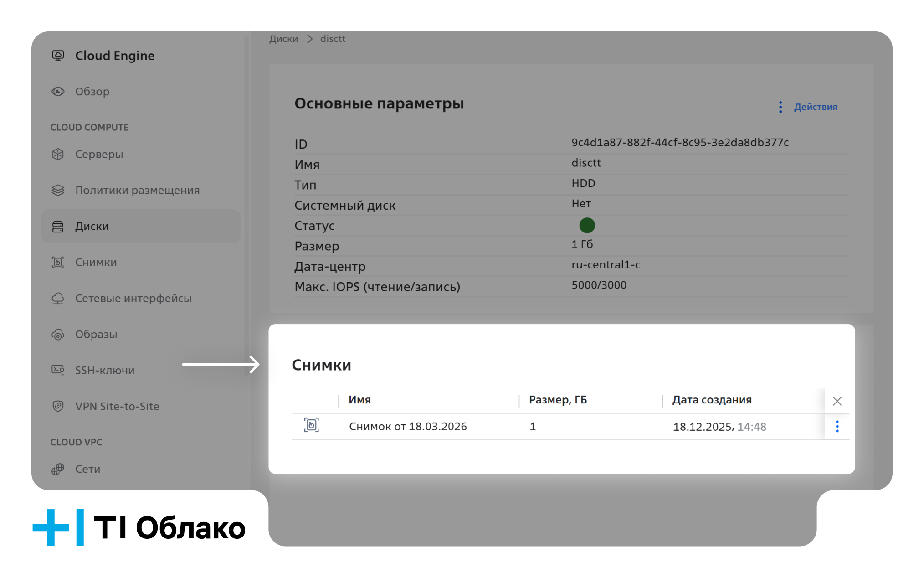The width and height of the screenshot is (924, 578).
Task: Click the Обзор eye icon
Action: pyautogui.click(x=58, y=92)
